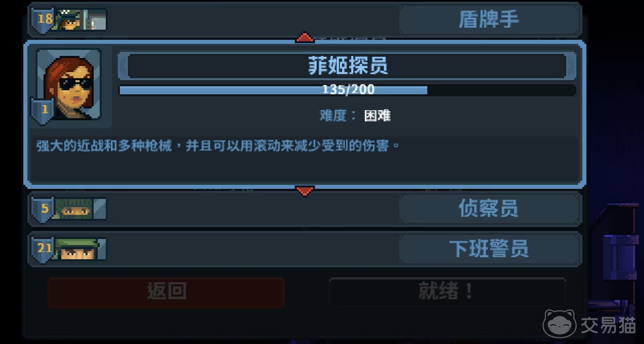Click right arrow beside 菲姬探员 name
The height and width of the screenshot is (344, 644).
tap(571, 66)
